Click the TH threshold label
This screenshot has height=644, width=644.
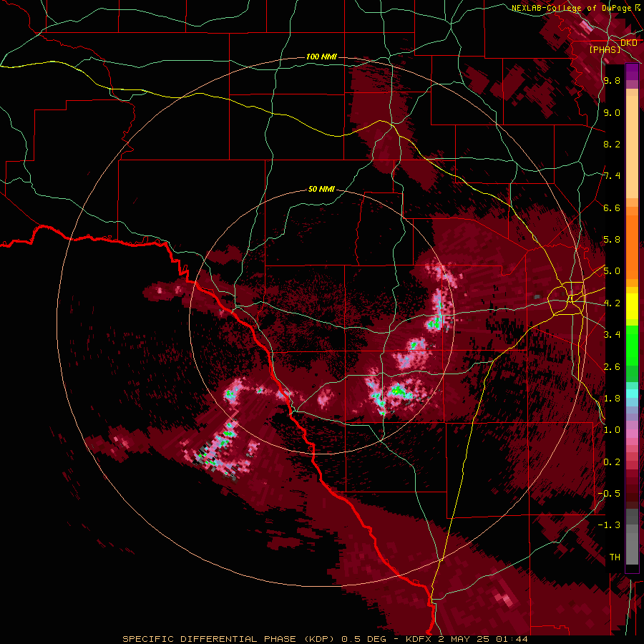[615, 557]
